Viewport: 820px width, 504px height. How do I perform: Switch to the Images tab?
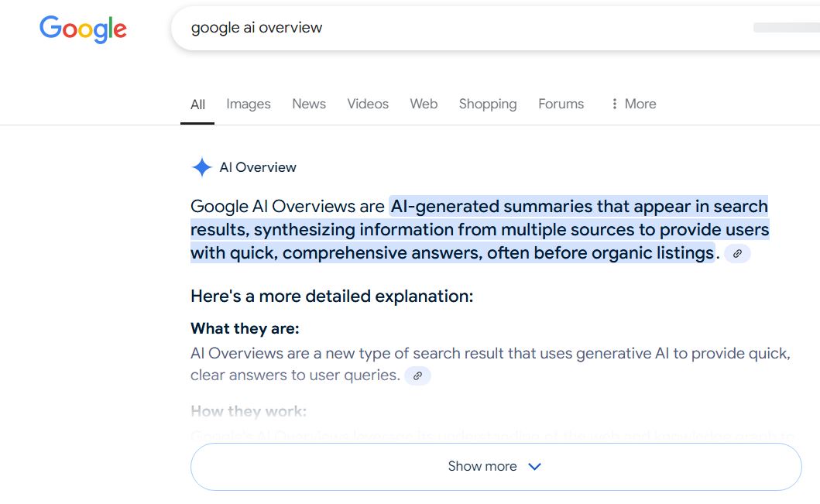pyautogui.click(x=249, y=104)
